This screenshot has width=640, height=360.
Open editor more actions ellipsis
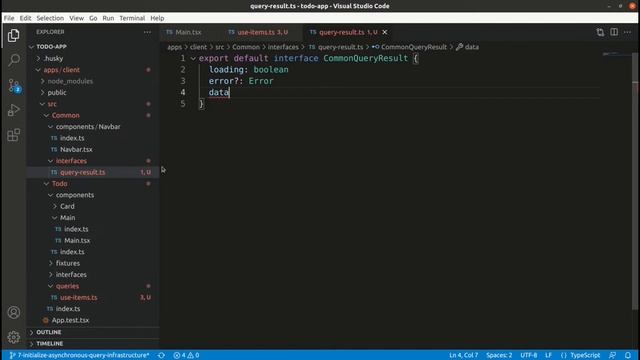tap(627, 32)
